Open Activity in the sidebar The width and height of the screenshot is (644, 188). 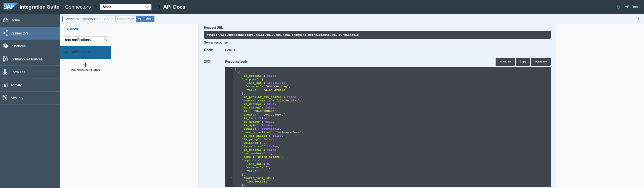pyautogui.click(x=30, y=85)
